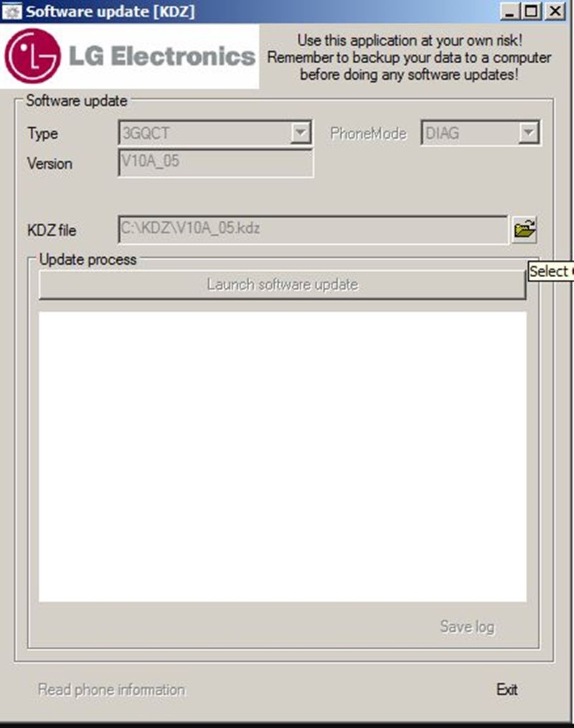Viewport: 574px width, 728px height.
Task: Open the KDZ file browse folder icon
Action: coord(524,229)
